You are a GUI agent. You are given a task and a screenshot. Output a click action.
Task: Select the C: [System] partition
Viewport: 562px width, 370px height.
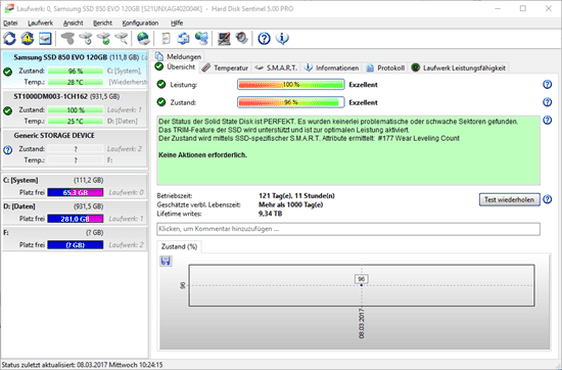tap(75, 186)
